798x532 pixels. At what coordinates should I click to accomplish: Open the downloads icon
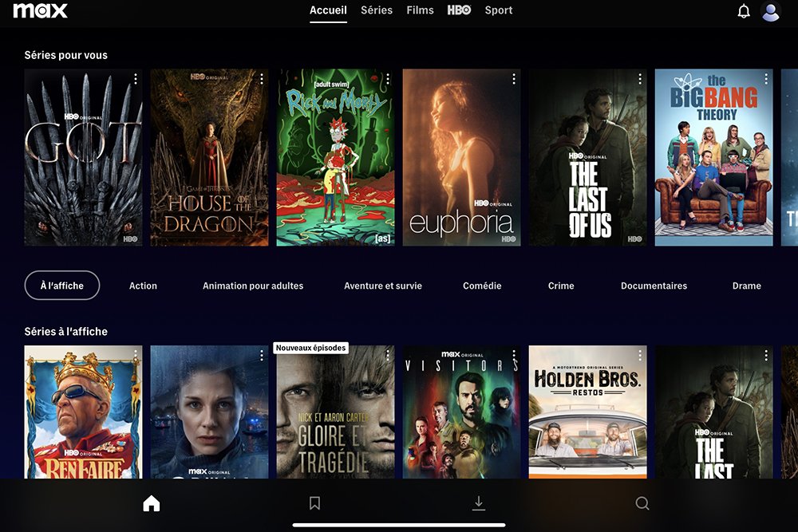pos(478,503)
